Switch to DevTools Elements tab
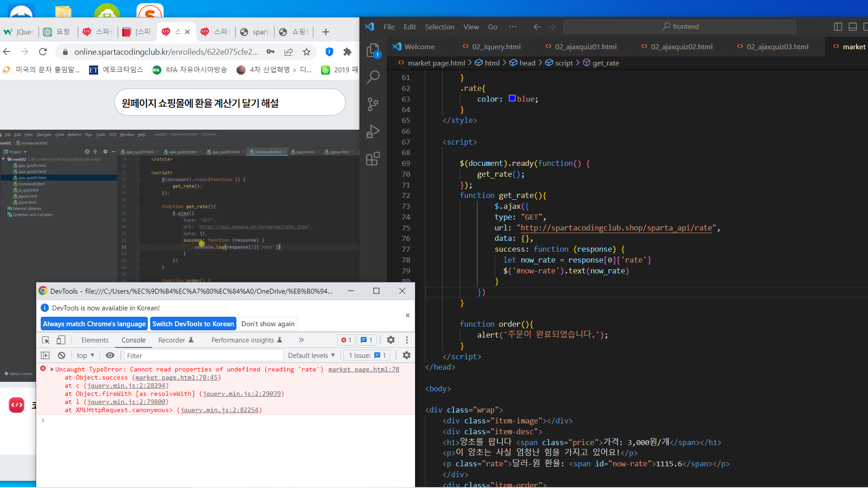The width and height of the screenshot is (868, 488). tap(95, 340)
